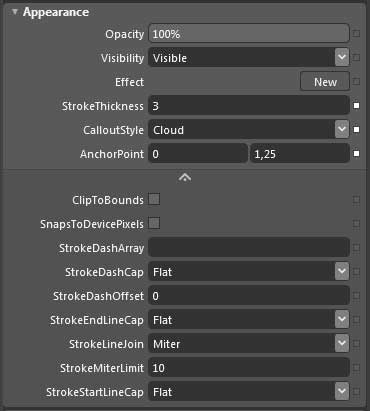
Task: Click the CalloutStyle advanced options marker
Action: pos(356,130)
